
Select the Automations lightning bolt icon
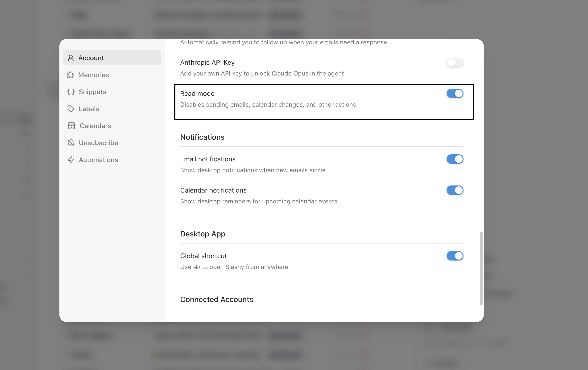click(71, 160)
